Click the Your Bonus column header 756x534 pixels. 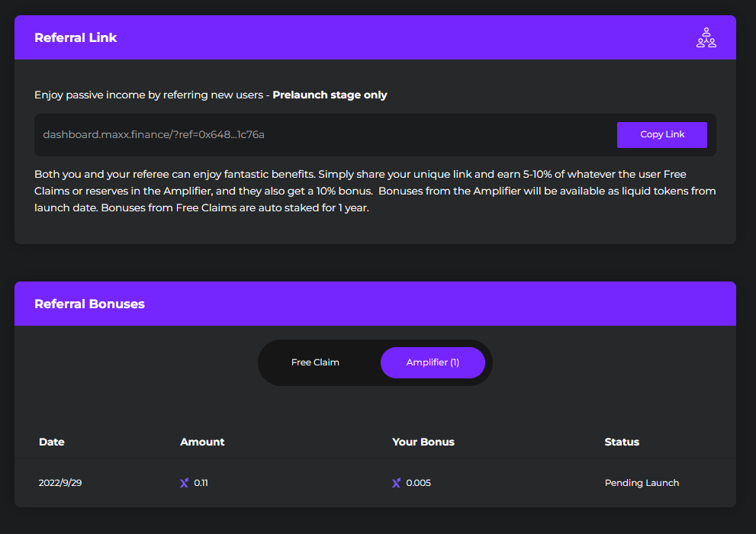[423, 442]
